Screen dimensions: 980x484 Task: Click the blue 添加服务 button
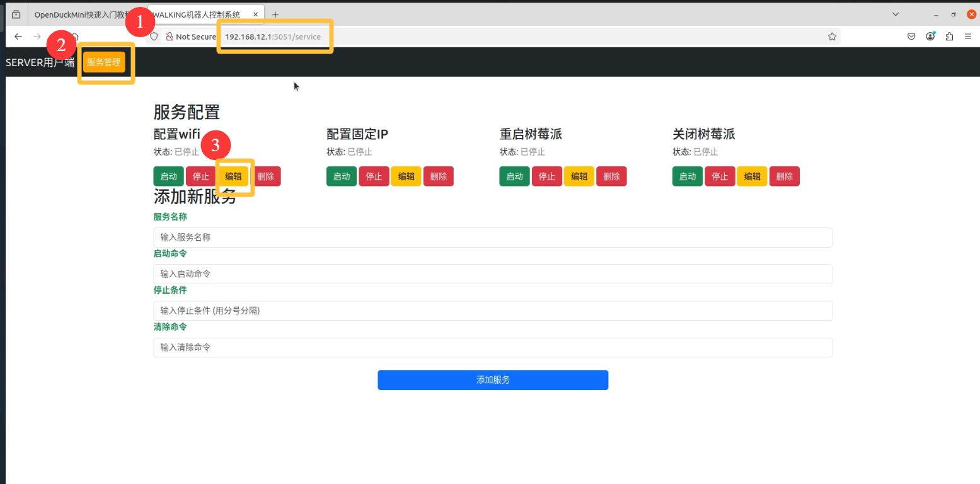click(x=492, y=380)
